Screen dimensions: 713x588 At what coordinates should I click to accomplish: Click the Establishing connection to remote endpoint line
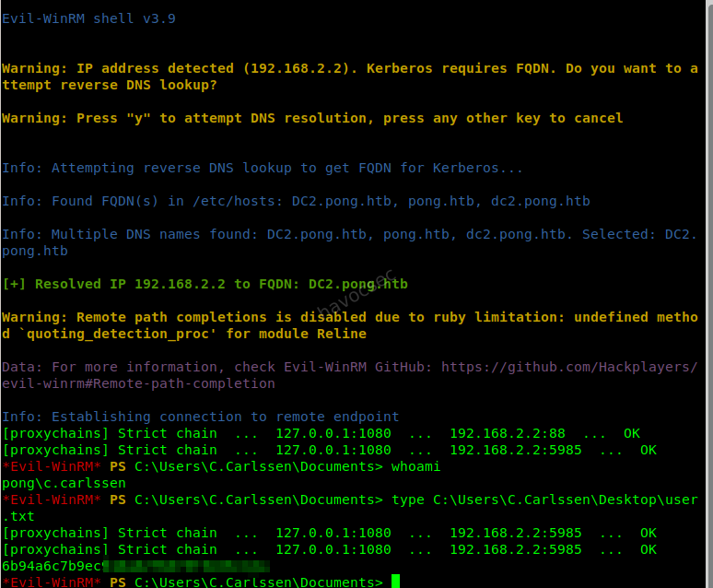(x=201, y=417)
